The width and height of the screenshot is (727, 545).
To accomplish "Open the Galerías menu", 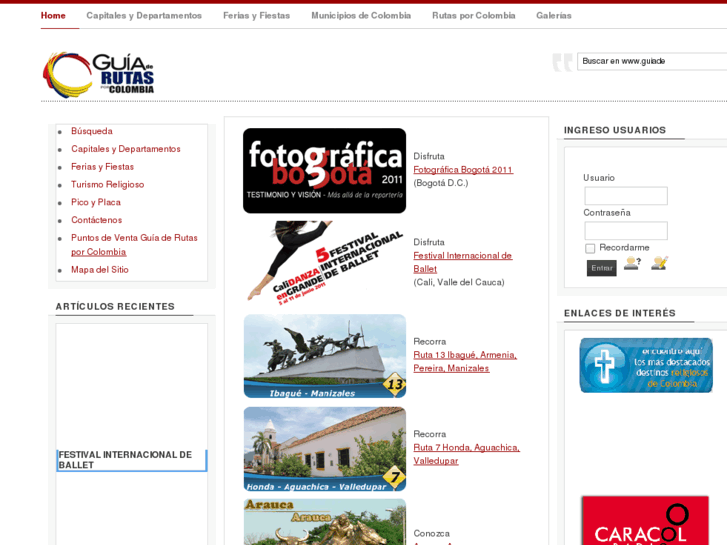I will pos(554,15).
